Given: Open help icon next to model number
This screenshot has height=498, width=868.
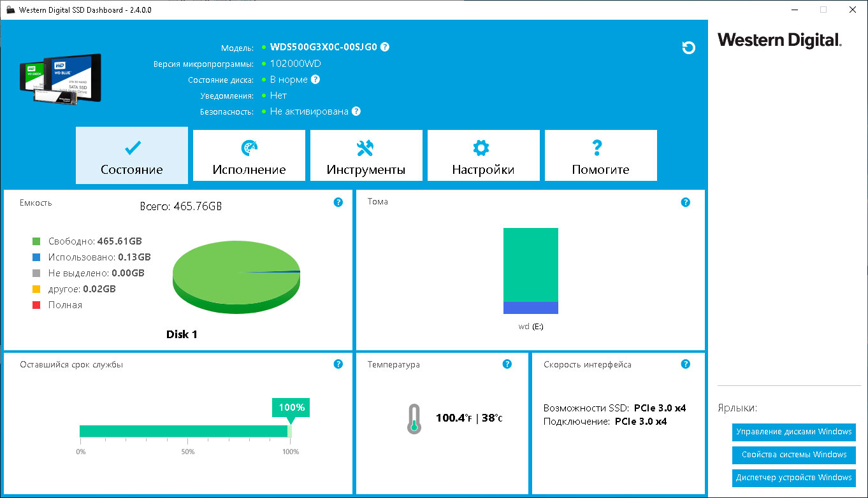Looking at the screenshot, I should point(385,47).
